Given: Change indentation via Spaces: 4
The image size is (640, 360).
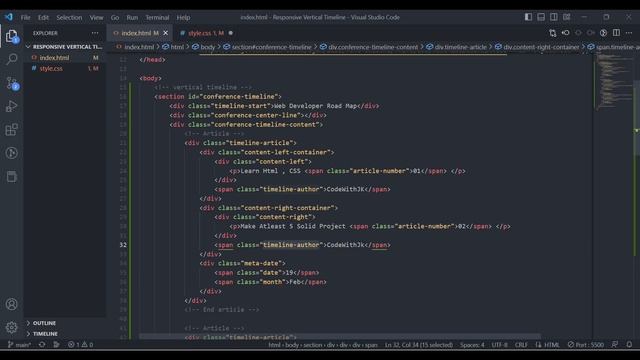Looking at the screenshot, I should [472, 344].
